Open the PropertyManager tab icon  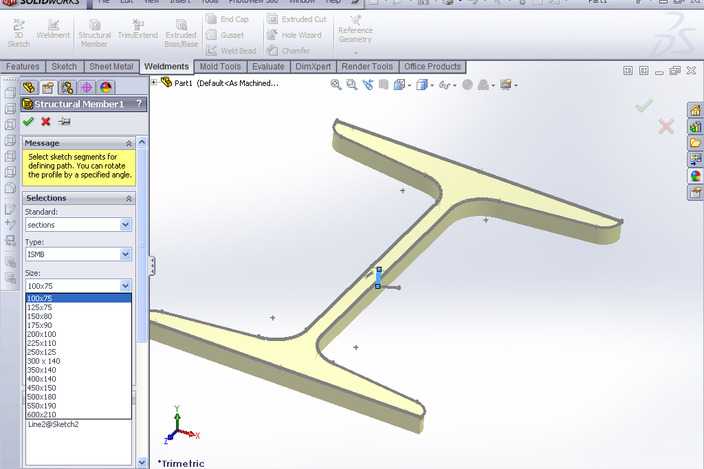tap(48, 87)
